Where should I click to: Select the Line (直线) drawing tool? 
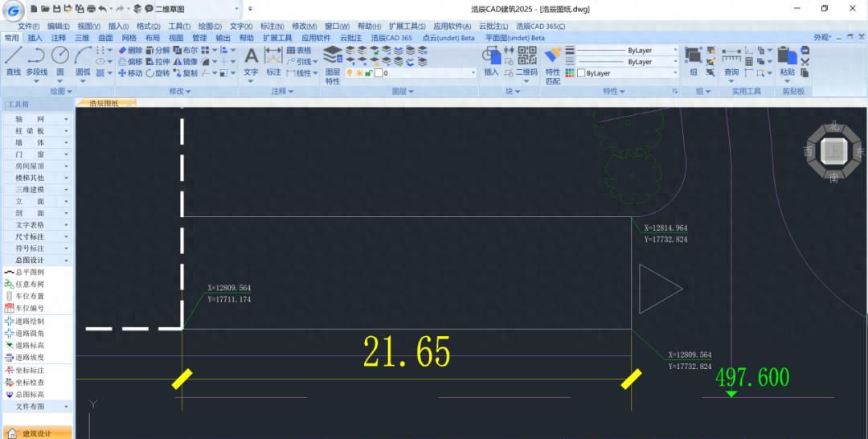tap(13, 60)
